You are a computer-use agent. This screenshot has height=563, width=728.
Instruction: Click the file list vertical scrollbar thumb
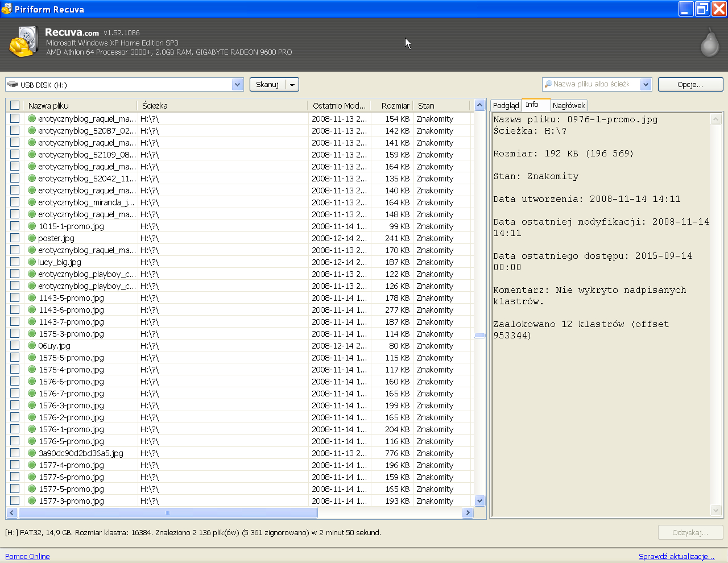[x=479, y=336]
